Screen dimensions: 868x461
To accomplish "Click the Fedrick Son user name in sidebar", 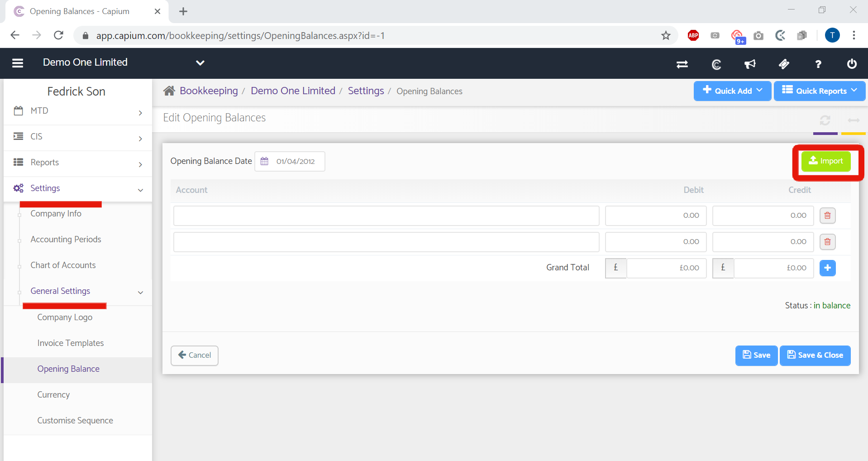I will pyautogui.click(x=76, y=91).
